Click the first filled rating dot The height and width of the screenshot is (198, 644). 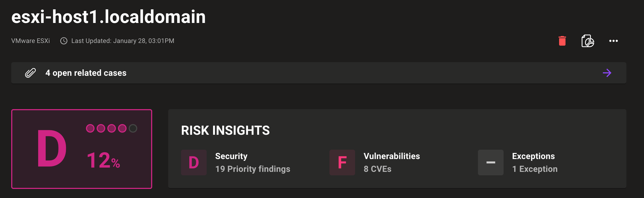click(x=90, y=128)
